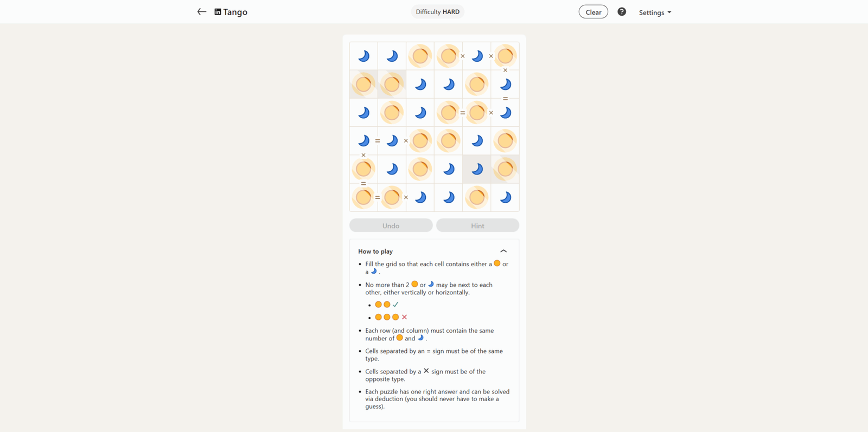Open the Settings dropdown
This screenshot has width=868, height=432.
655,12
